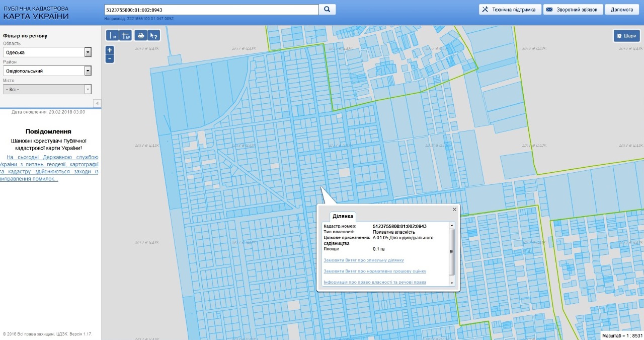Viewport: 644px width, 340px height.
Task: Click the Повідомлення heading
Action: pos(48,131)
